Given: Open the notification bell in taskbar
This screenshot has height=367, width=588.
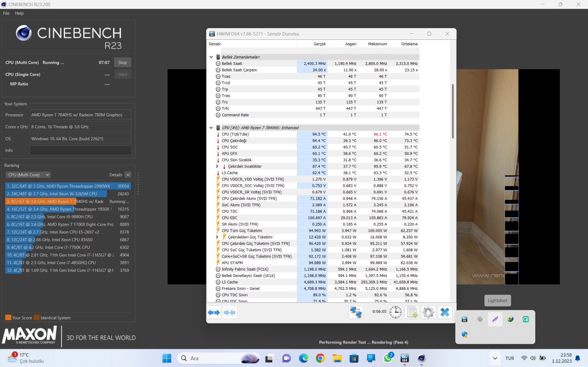Looking at the screenshot, I should pos(577,358).
